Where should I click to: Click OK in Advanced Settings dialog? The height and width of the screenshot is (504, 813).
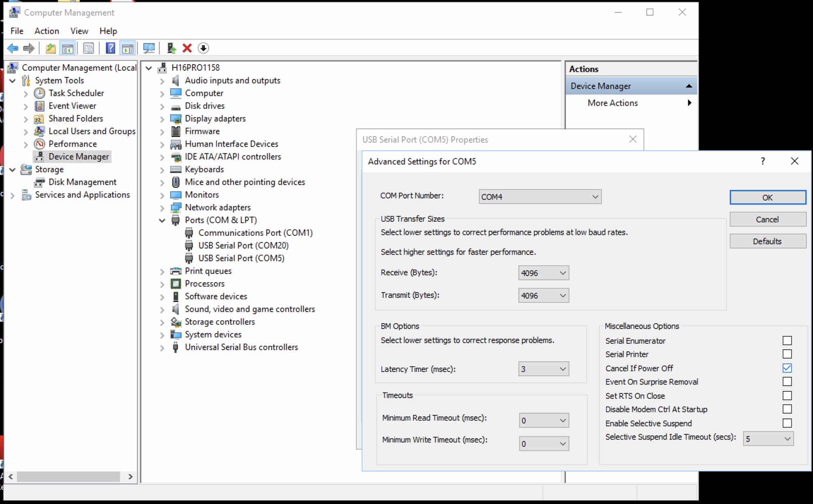pyautogui.click(x=768, y=197)
